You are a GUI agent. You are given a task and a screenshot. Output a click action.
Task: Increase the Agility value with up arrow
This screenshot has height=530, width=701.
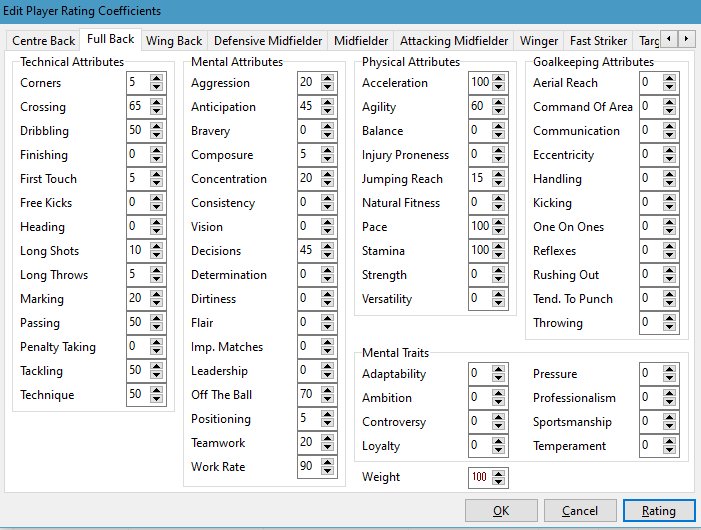498,102
